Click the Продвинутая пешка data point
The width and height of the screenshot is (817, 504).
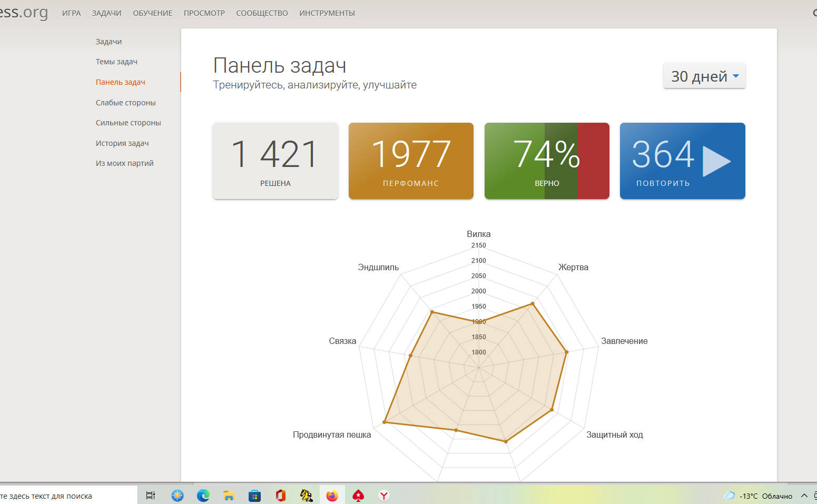pyautogui.click(x=385, y=422)
